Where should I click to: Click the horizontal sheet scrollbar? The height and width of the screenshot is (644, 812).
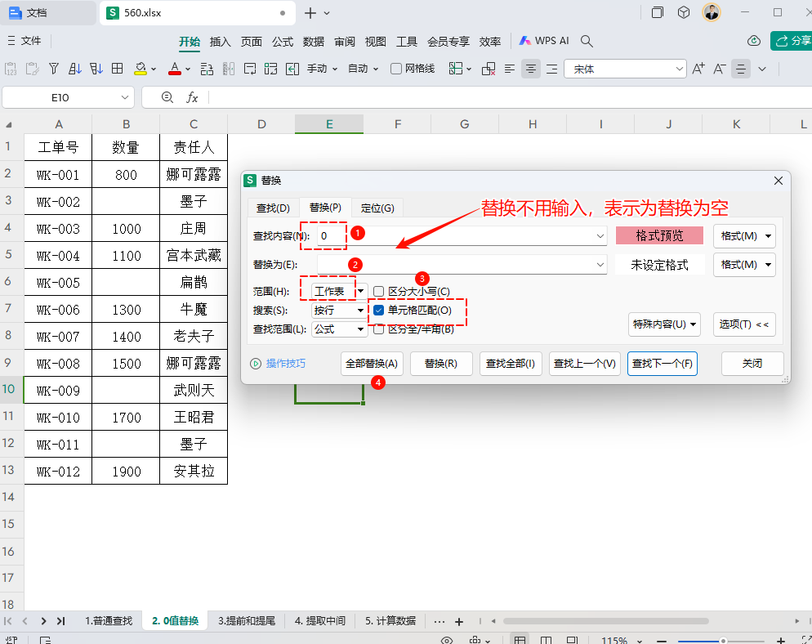(605, 620)
